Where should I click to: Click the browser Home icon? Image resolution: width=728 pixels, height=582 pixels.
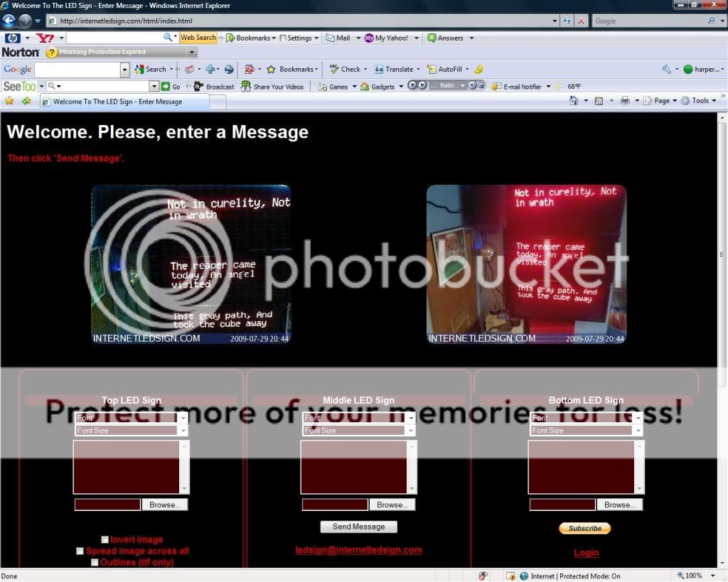coord(574,101)
